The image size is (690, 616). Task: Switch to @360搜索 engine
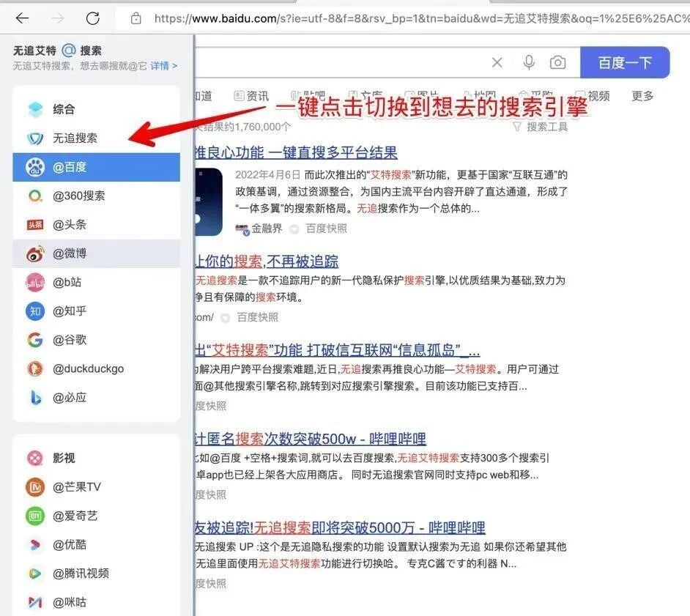point(96,196)
